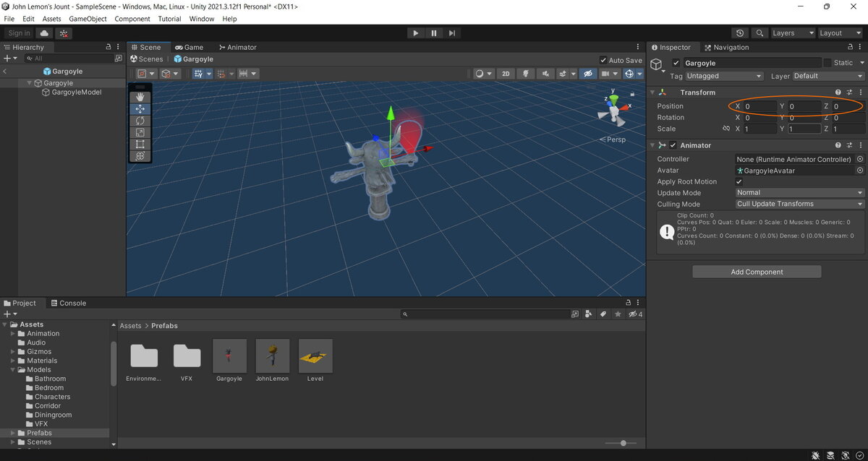Select GargoyleModel in Hierarchy
Screen dimensions: 868x461
pyautogui.click(x=77, y=92)
